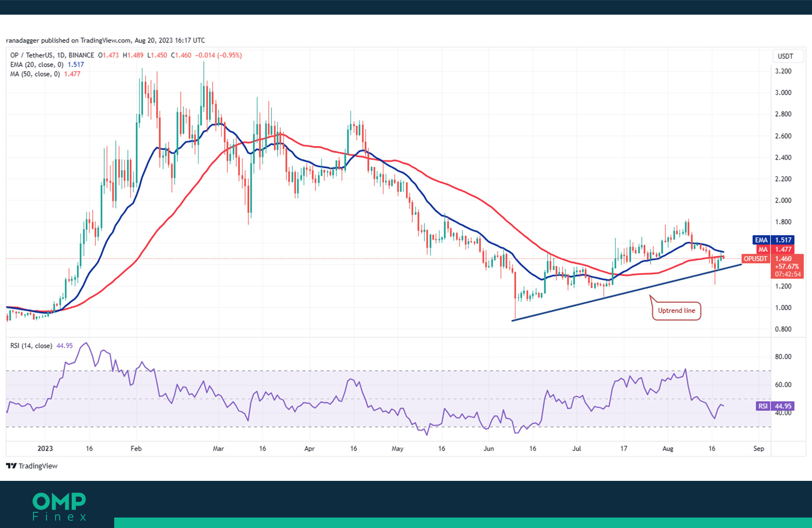Click the Apr date label on time axis
This screenshot has width=812, height=528.
click(310, 448)
